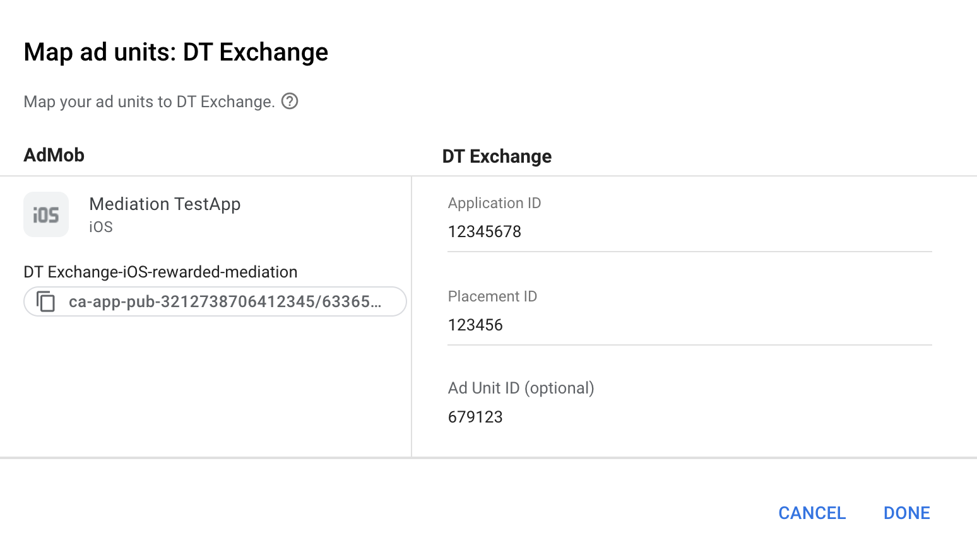The image size is (977, 560).
Task: Click the Placement ID label
Action: click(x=492, y=296)
